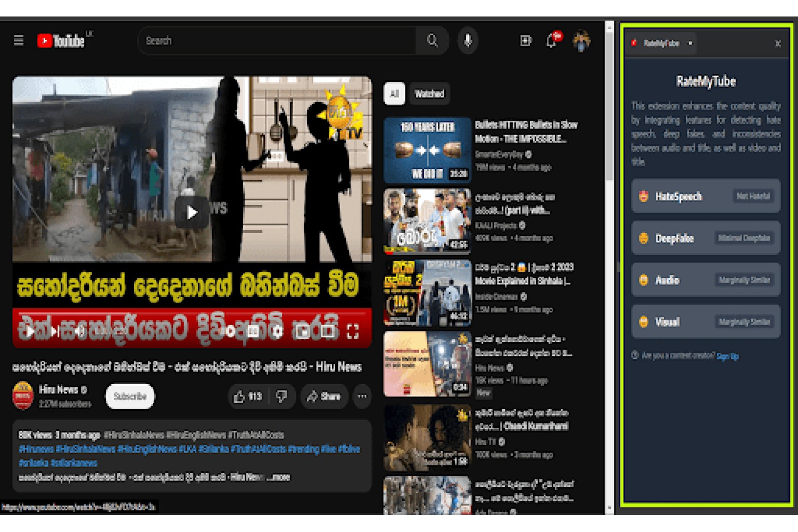Image resolution: width=798 pixels, height=532 pixels.
Task: Click the Visual emoji icon
Action: pyautogui.click(x=644, y=322)
